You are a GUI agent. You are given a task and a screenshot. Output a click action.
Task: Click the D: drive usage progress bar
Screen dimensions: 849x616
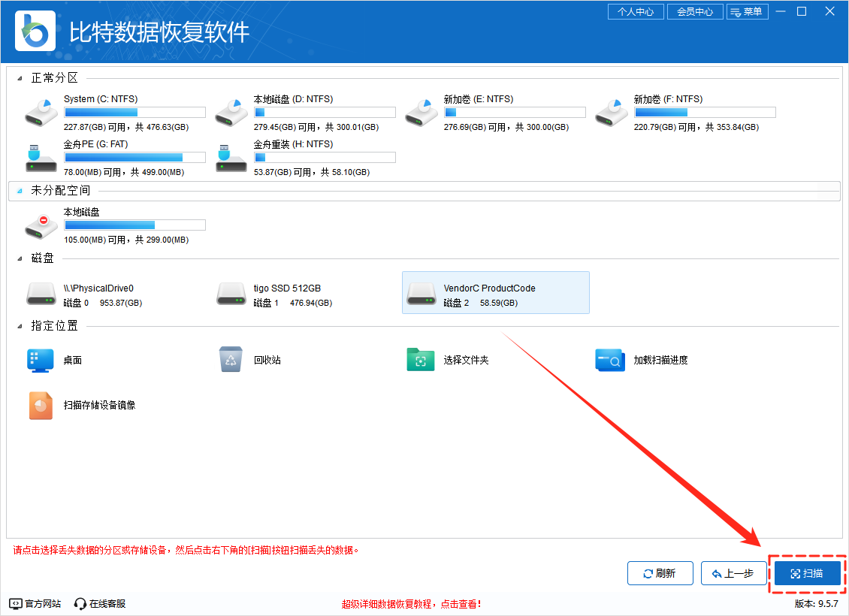coord(325,111)
